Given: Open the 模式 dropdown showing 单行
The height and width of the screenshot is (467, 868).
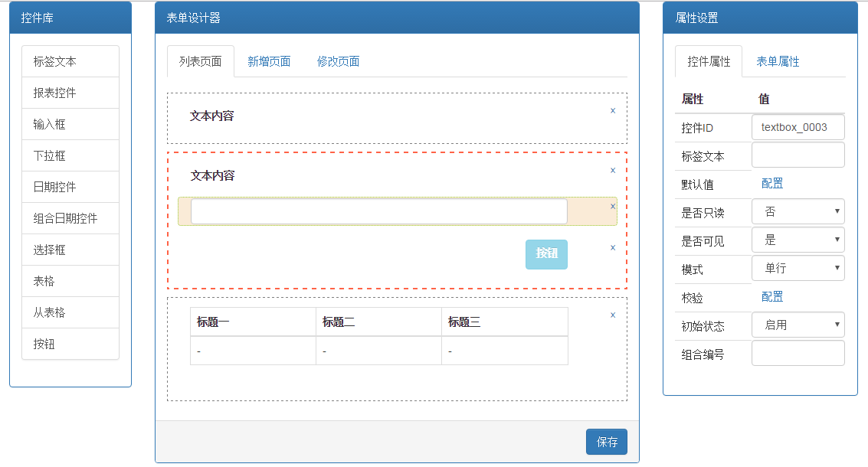Looking at the screenshot, I should pyautogui.click(x=798, y=268).
